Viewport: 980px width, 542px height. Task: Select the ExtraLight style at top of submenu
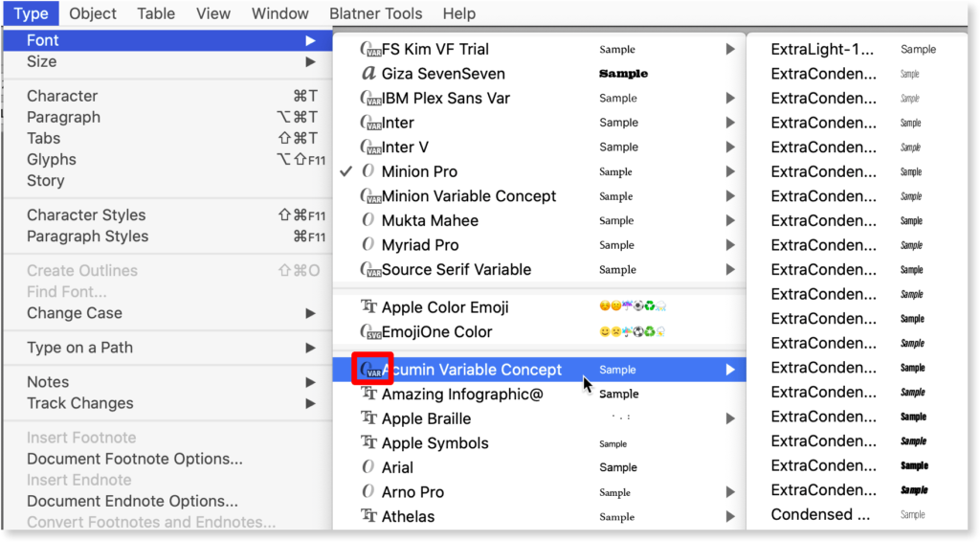(x=822, y=49)
